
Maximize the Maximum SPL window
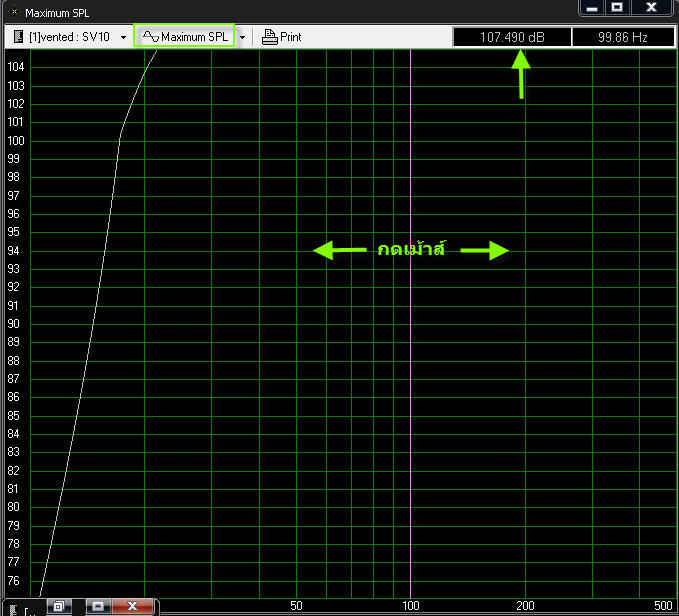click(x=617, y=7)
